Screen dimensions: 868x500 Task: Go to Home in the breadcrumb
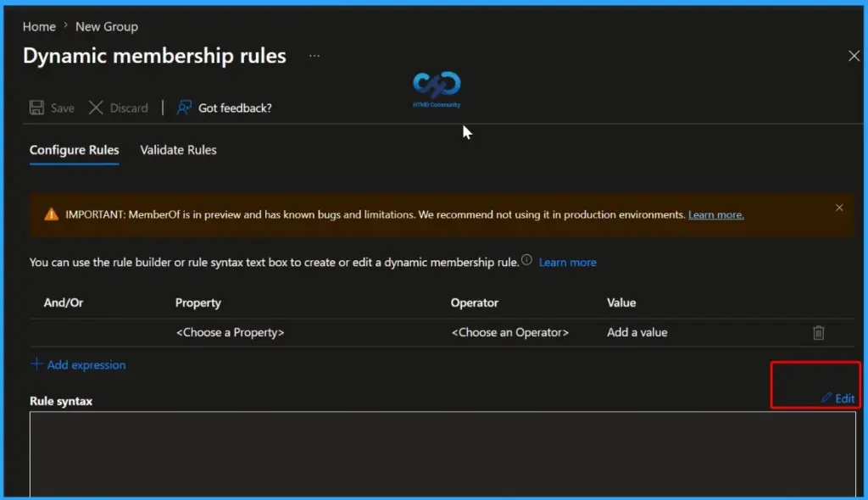point(39,26)
